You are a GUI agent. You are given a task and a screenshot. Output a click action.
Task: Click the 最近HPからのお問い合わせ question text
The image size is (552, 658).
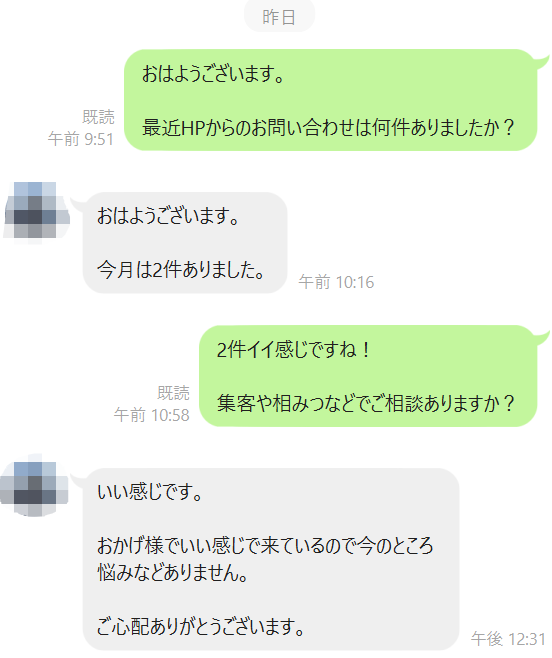click(x=328, y=128)
